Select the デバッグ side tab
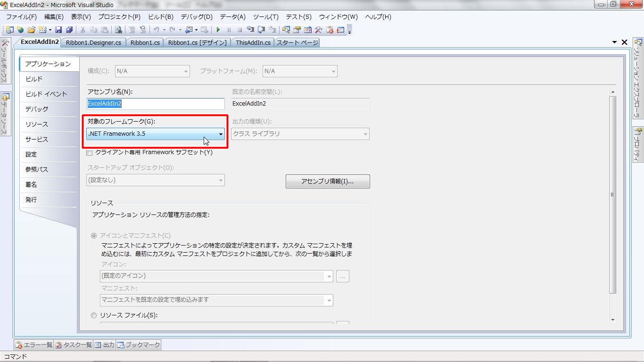Image resolution: width=644 pixels, height=362 pixels. click(48, 109)
